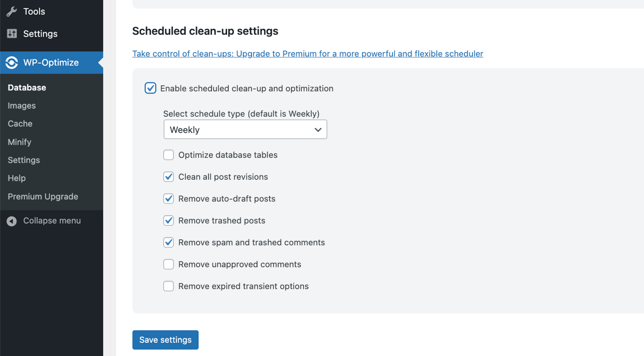Disable Remove spam and trashed comments
Screen dimensions: 644x356
168,242
